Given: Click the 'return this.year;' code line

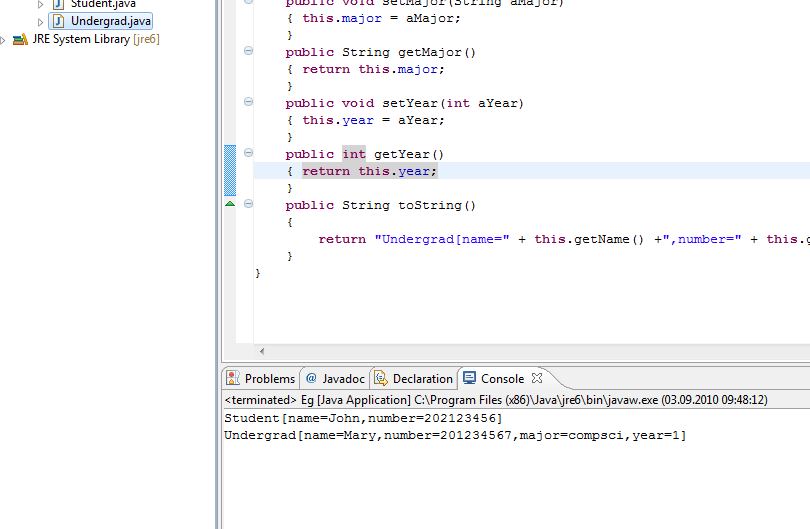Looking at the screenshot, I should [370, 171].
